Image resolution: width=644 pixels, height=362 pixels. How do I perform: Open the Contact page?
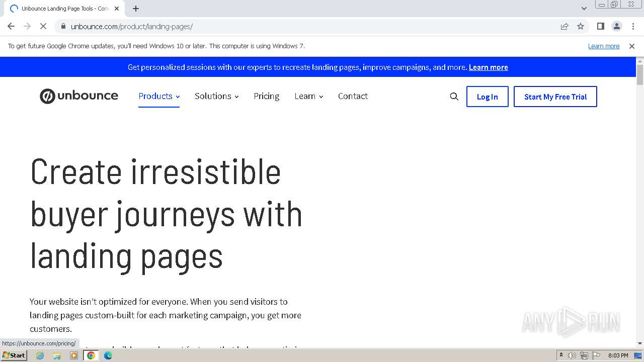click(x=353, y=96)
